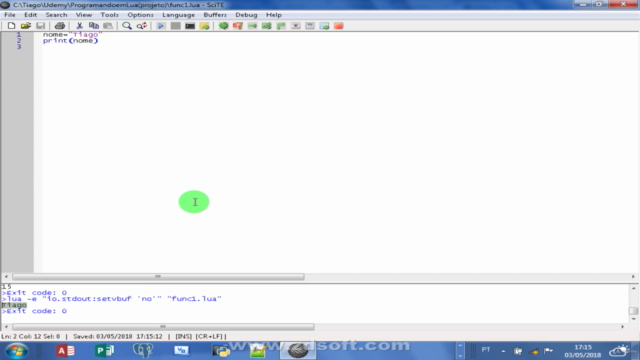The image size is (640, 360).
Task: Show hidden tray icons arrow
Action: click(x=503, y=351)
